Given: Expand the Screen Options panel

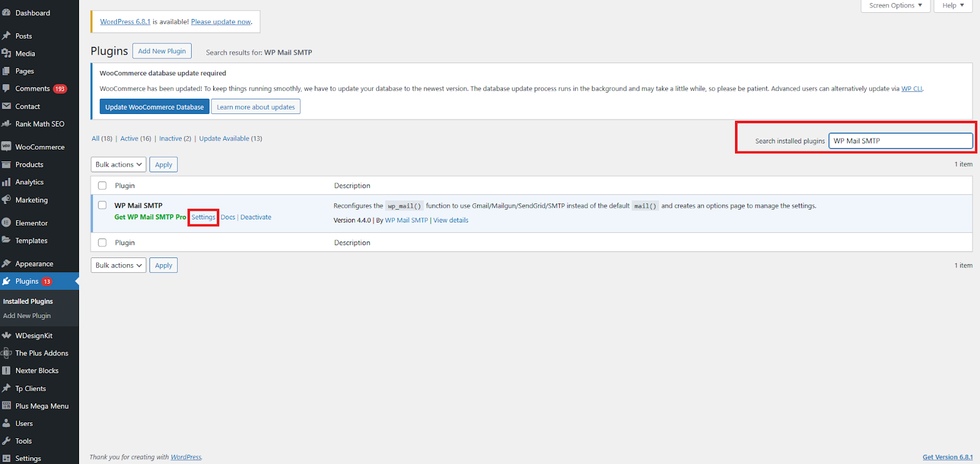Looking at the screenshot, I should tap(895, 6).
